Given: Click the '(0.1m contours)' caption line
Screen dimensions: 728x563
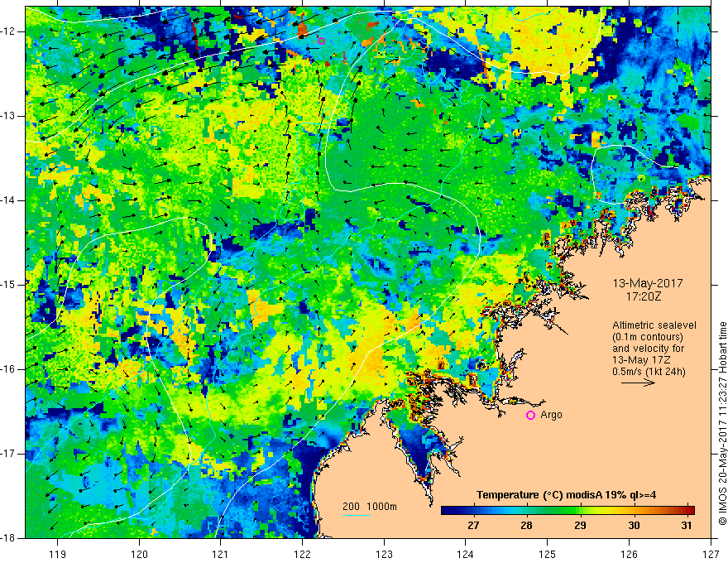Looking at the screenshot, I should (x=648, y=337).
